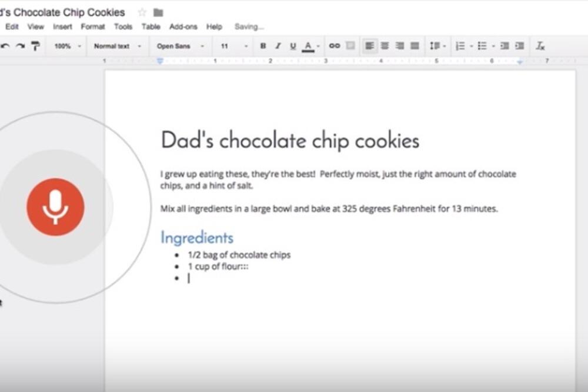Image resolution: width=588 pixels, height=392 pixels.
Task: Open the text color picker
Action: tap(308, 45)
